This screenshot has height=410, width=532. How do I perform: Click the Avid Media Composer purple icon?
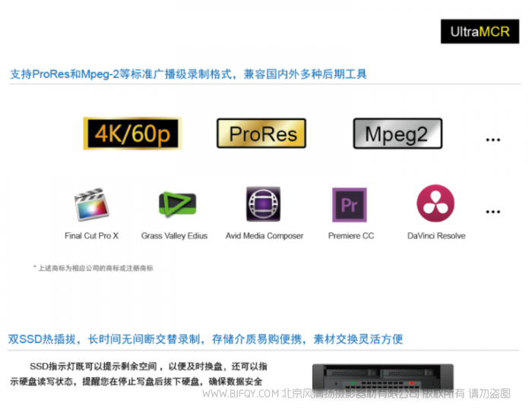263,204
